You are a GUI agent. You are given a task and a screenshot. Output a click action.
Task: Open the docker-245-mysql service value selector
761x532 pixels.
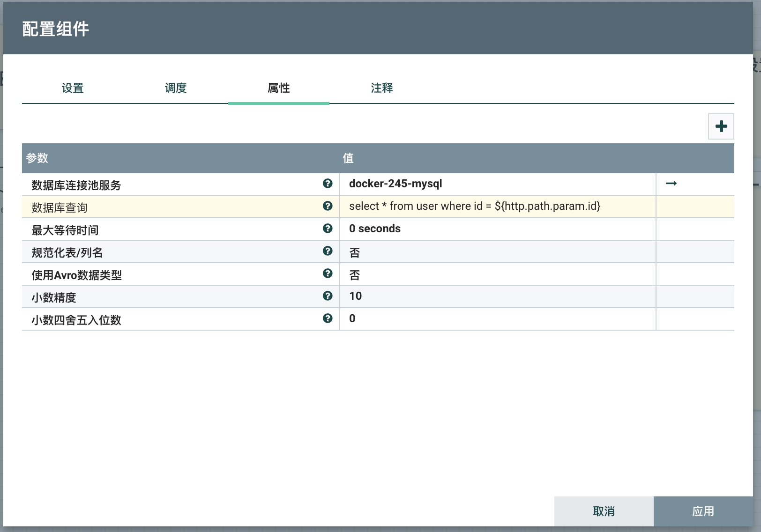click(x=497, y=184)
